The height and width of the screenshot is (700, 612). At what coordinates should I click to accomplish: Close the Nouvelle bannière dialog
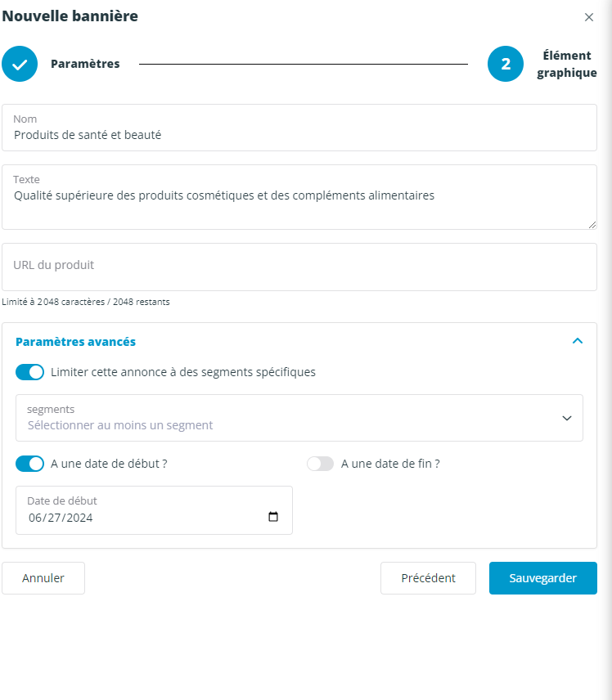point(589,17)
